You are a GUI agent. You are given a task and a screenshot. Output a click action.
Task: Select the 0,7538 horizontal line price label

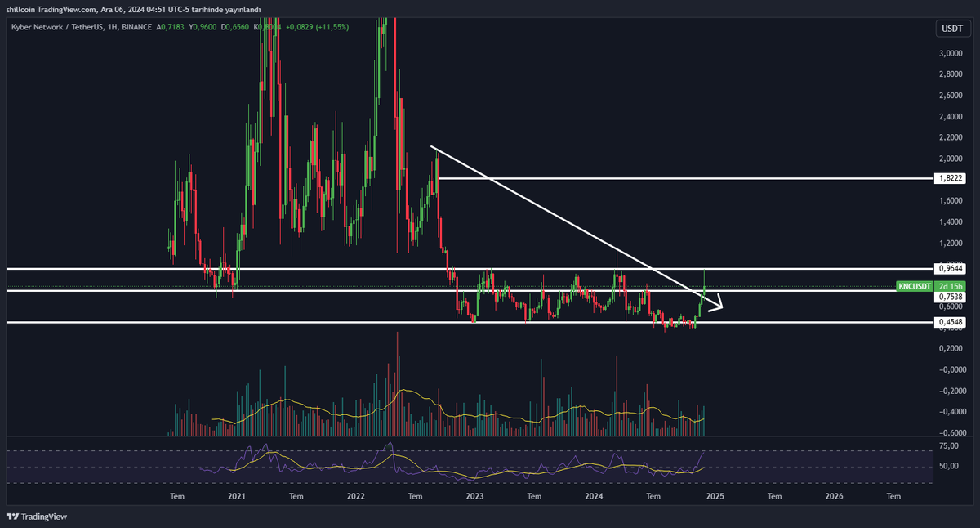point(951,297)
